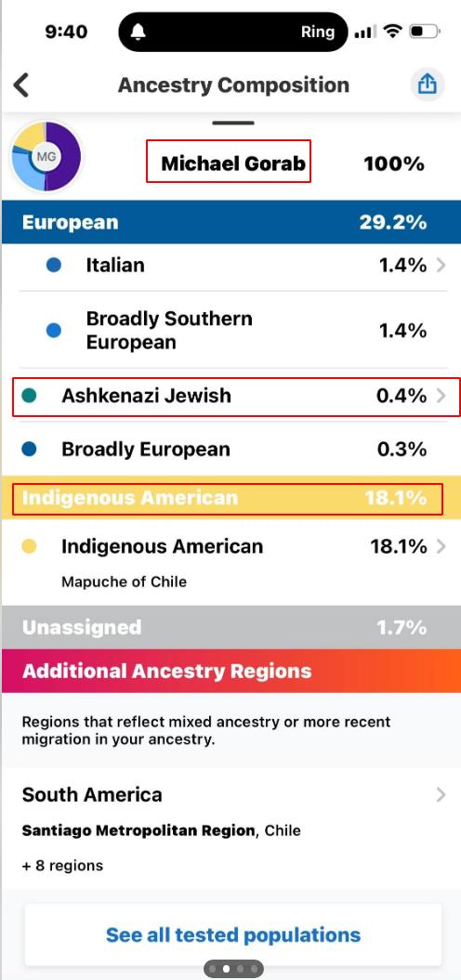The width and height of the screenshot is (461, 980).
Task: Expand the Italian row chevron
Action: pos(441,266)
